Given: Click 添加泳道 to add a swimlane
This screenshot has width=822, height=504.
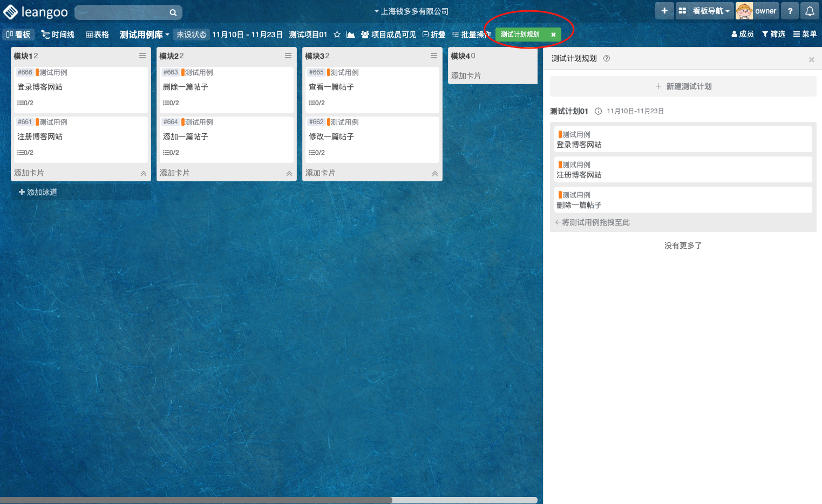Looking at the screenshot, I should [x=38, y=192].
